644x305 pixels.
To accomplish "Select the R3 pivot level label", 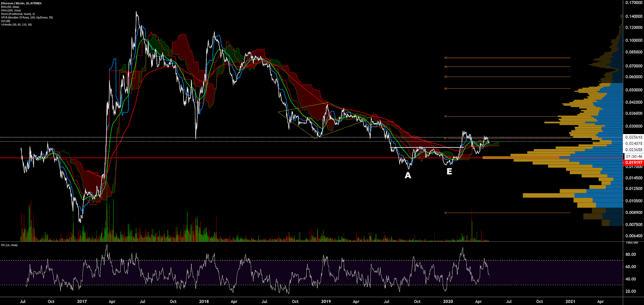I will (446, 77).
